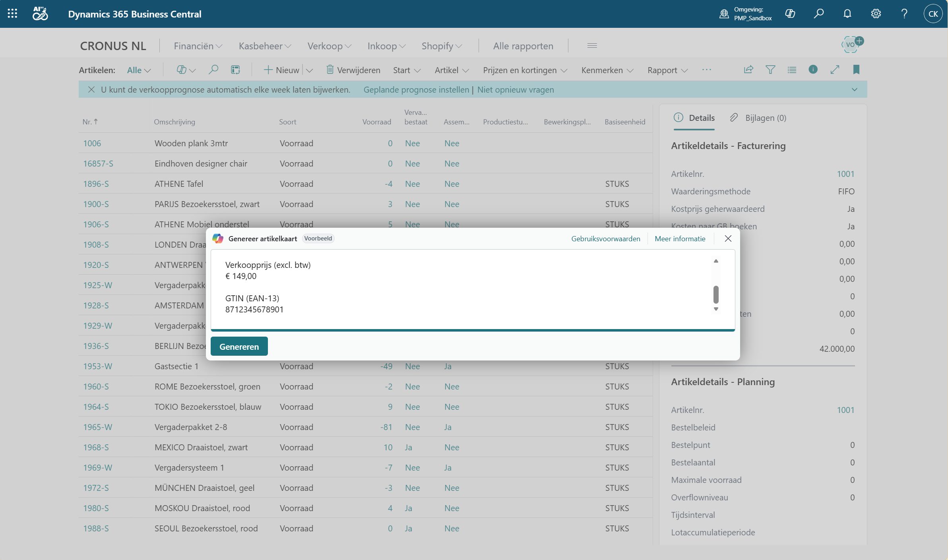Screen dimensions: 948x560
Task: Click the search magnifier in article toolbar
Action: pos(213,70)
